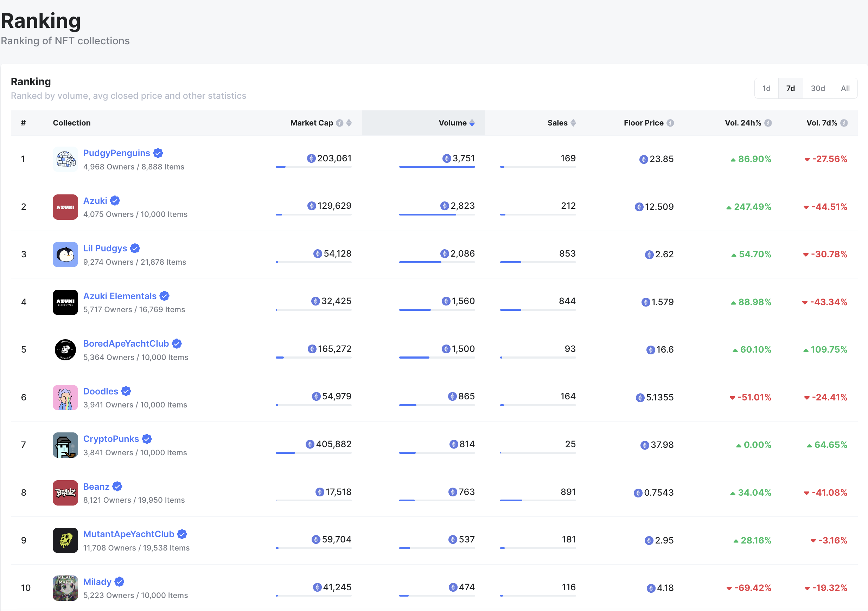Open the PudgyPenguins igloo collection thumbnail
The height and width of the screenshot is (611, 868).
click(x=65, y=160)
